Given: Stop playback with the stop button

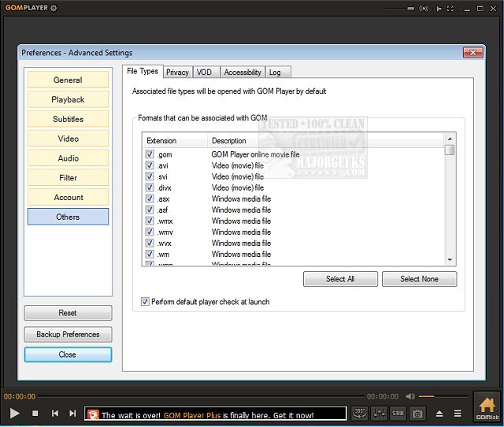Looking at the screenshot, I should (x=35, y=414).
